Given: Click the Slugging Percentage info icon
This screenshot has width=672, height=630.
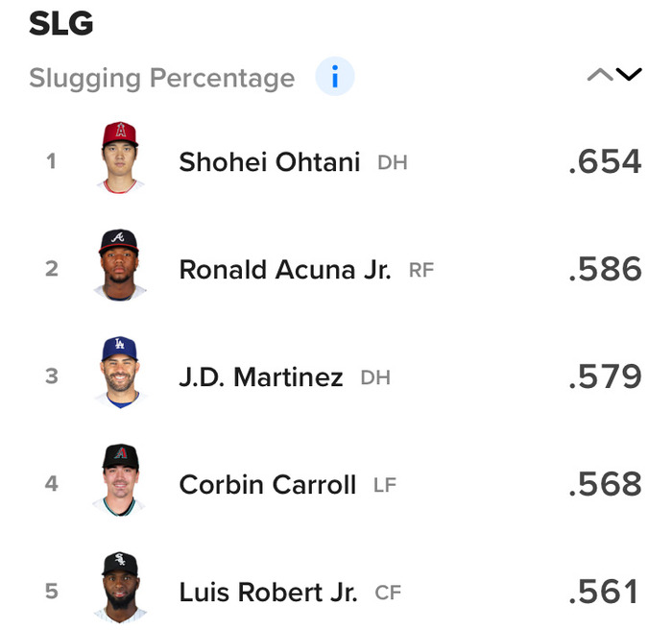Looking at the screenshot, I should click(334, 78).
